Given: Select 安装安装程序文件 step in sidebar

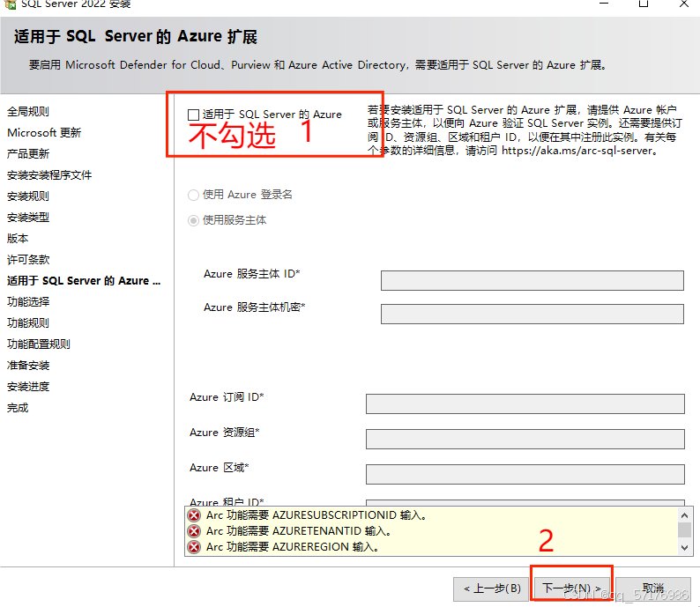Looking at the screenshot, I should click(49, 174).
